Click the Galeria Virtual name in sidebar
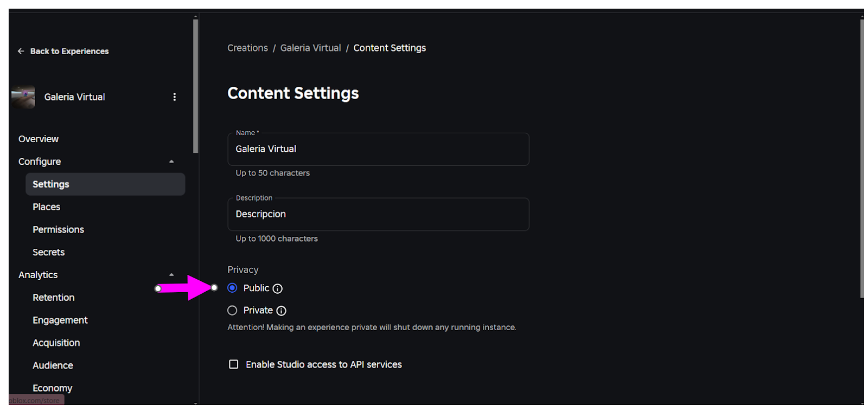Viewport: 868px width, 412px height. [x=75, y=97]
